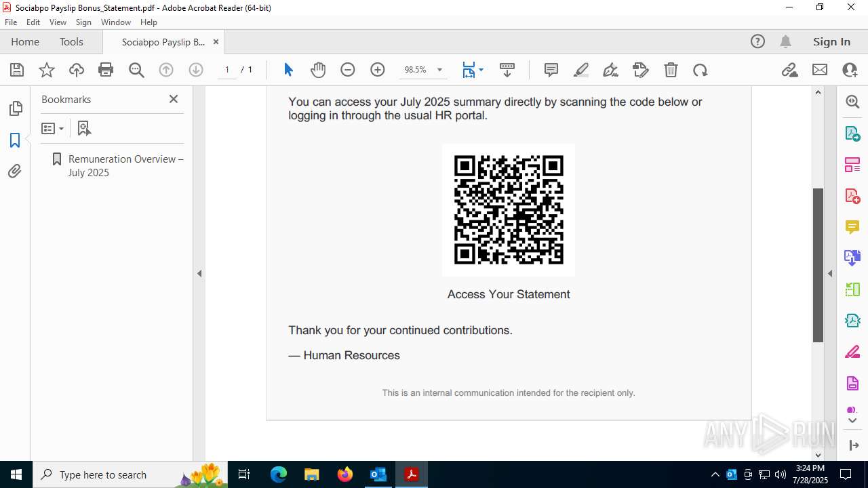
Task: Open the share with others icon
Action: tap(850, 70)
